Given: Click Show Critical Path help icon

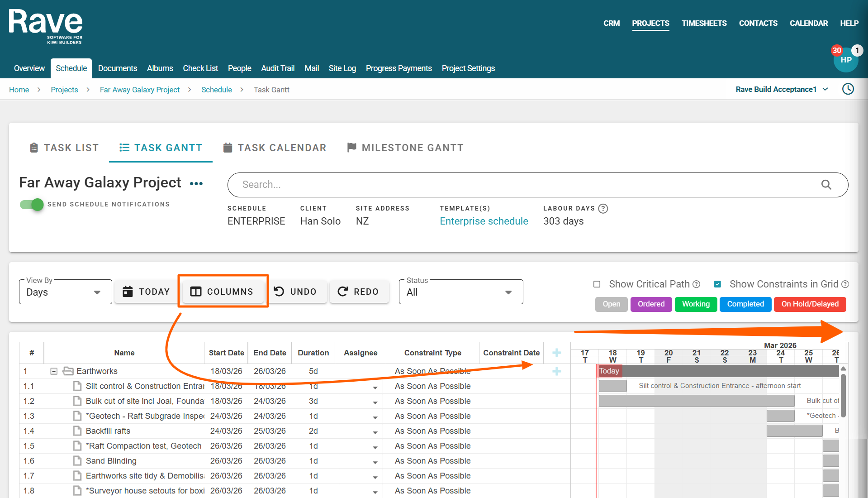Looking at the screenshot, I should pyautogui.click(x=697, y=284).
